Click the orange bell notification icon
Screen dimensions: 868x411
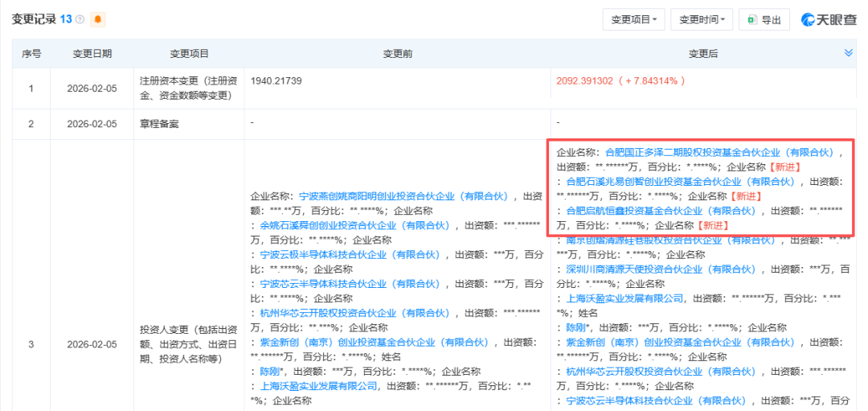(x=97, y=20)
